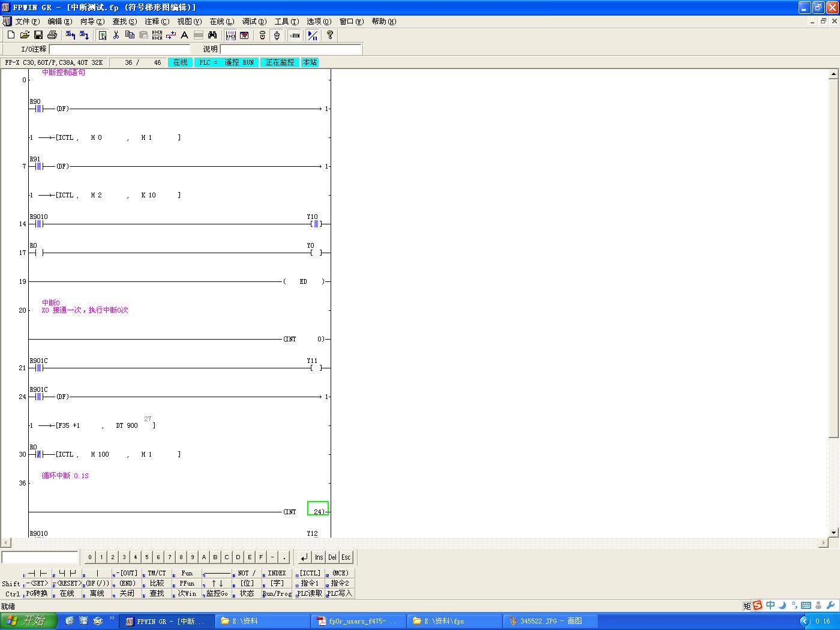Open file with the folder icon
840x630 pixels.
coord(25,35)
